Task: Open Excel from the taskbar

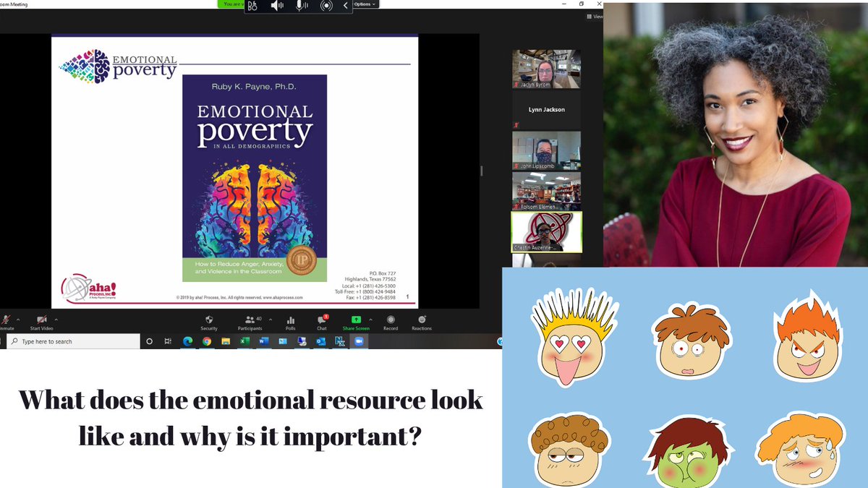Action: 244,341
